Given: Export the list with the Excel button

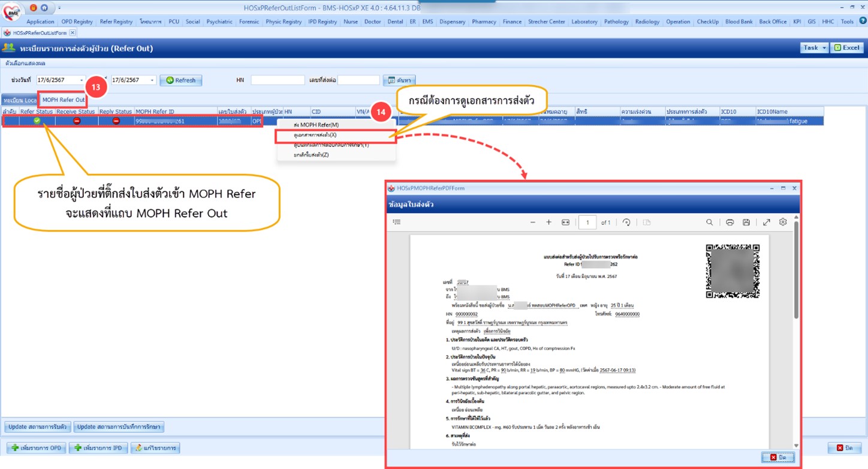Looking at the screenshot, I should [847, 48].
